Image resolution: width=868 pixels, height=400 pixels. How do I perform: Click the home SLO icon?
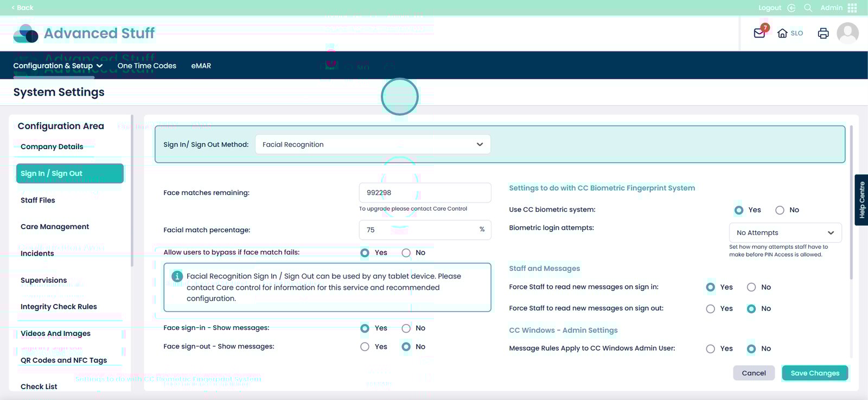tap(782, 33)
